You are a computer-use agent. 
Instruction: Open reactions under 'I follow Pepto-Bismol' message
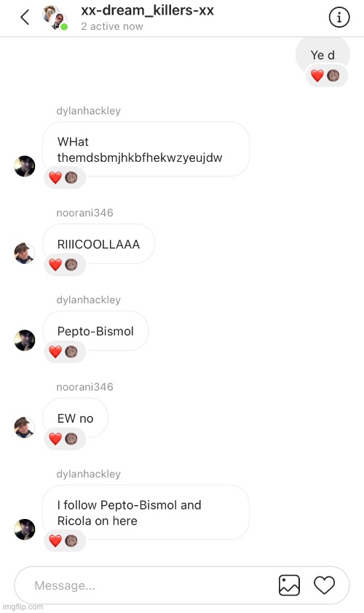65,541
